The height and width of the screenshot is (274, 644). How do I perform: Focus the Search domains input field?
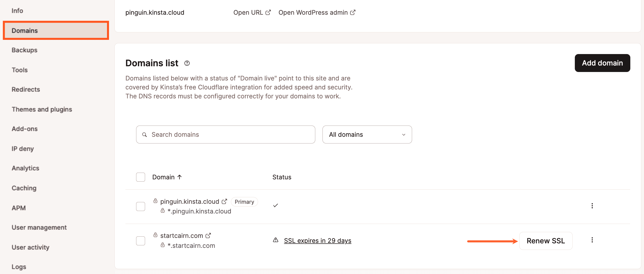point(225,134)
